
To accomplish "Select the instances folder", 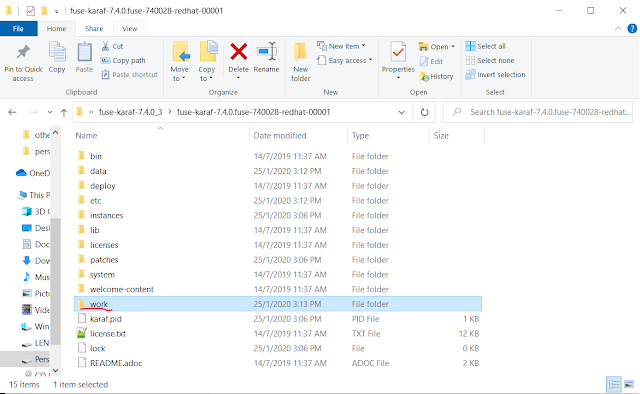I will [x=278, y=215].
